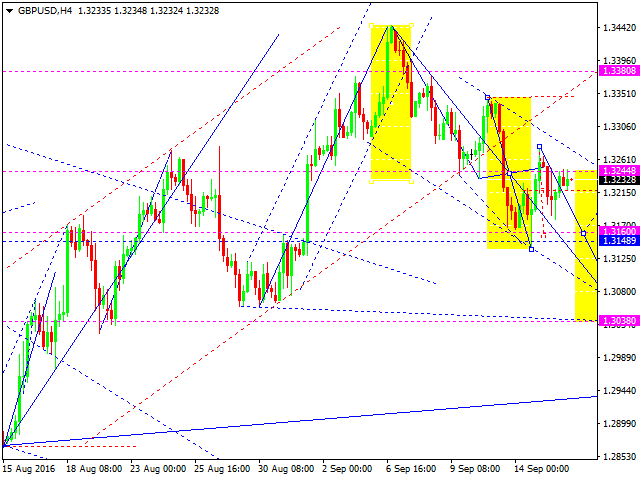Click the 1.31250 price axis label

[x=619, y=258]
